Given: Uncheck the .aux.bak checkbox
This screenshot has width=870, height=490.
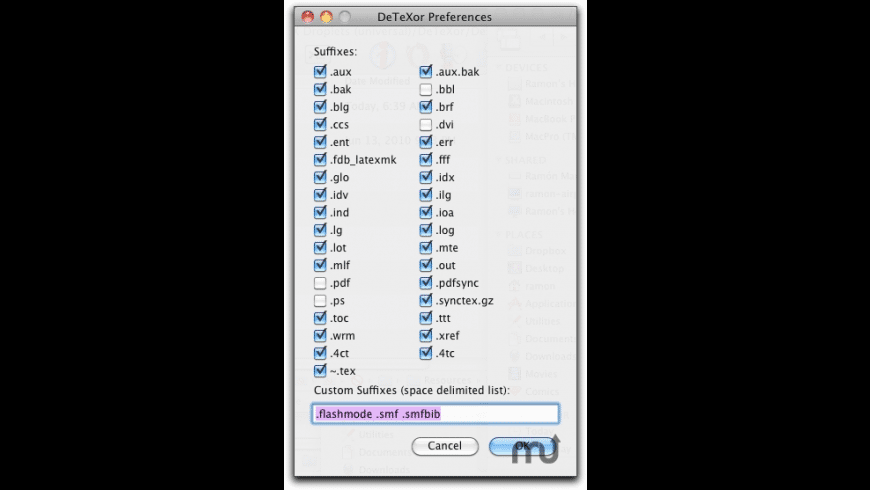Looking at the screenshot, I should pyautogui.click(x=426, y=72).
